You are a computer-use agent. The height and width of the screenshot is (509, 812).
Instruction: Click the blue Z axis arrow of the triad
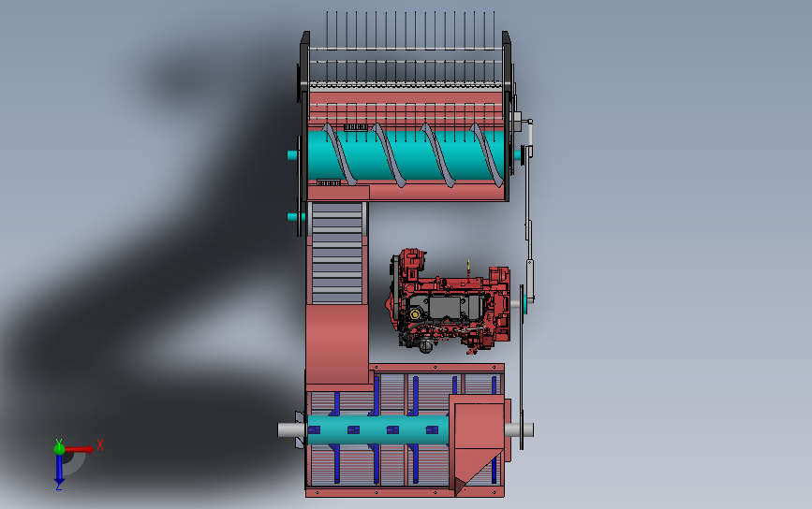pyautogui.click(x=59, y=470)
